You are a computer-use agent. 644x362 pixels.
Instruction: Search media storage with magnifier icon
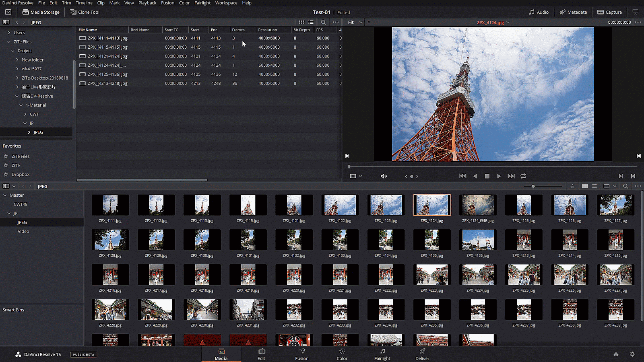323,23
